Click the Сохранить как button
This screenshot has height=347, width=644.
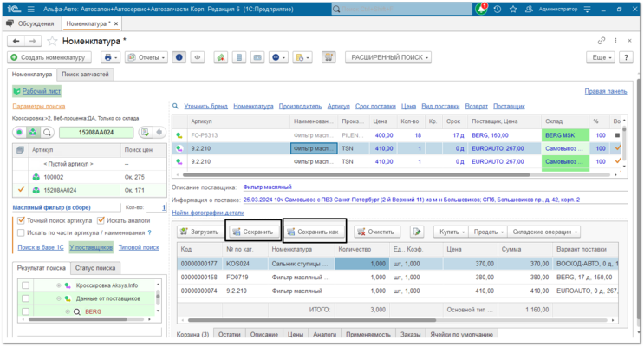(x=315, y=232)
